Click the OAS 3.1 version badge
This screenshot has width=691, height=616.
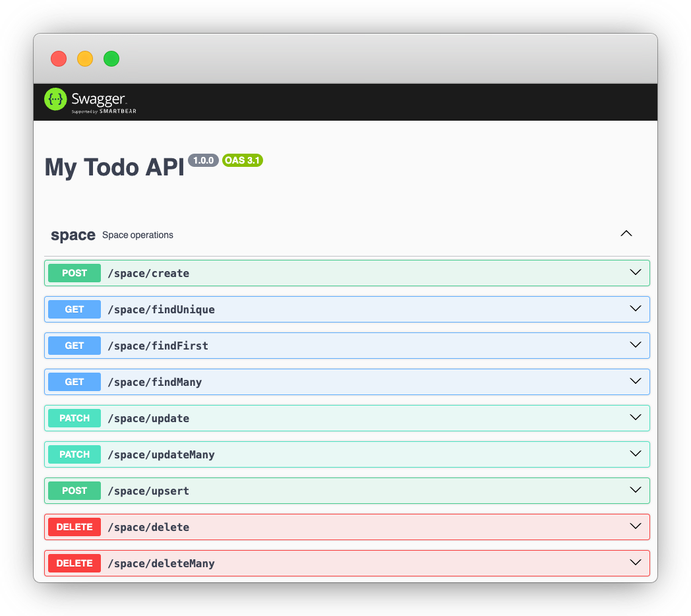point(243,160)
